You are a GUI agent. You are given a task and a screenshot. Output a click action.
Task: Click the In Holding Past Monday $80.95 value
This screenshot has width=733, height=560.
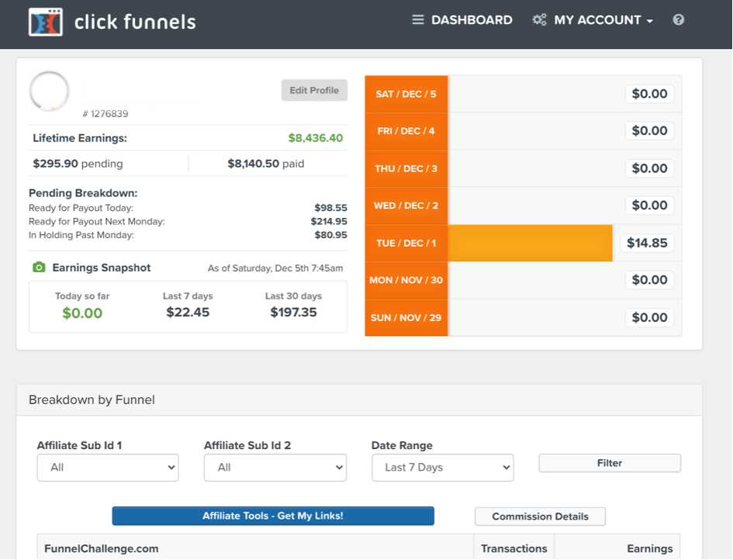(x=330, y=235)
